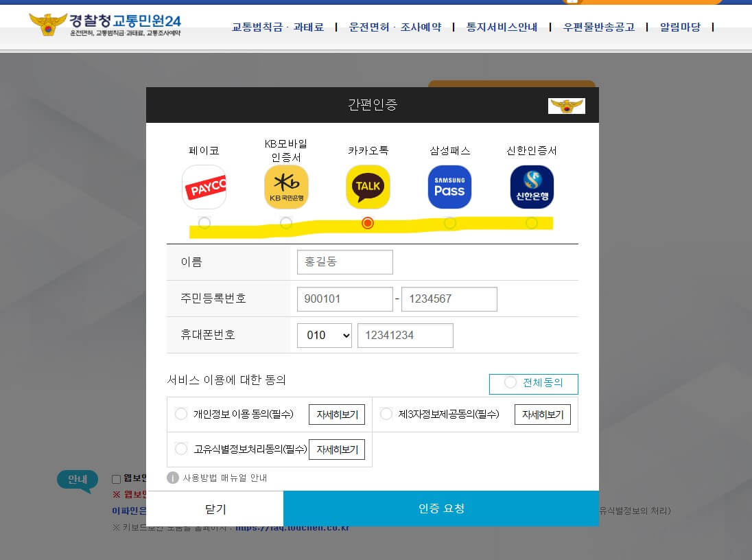The image size is (752, 560).
Task: Click the 이름 input field
Action: coord(345,262)
